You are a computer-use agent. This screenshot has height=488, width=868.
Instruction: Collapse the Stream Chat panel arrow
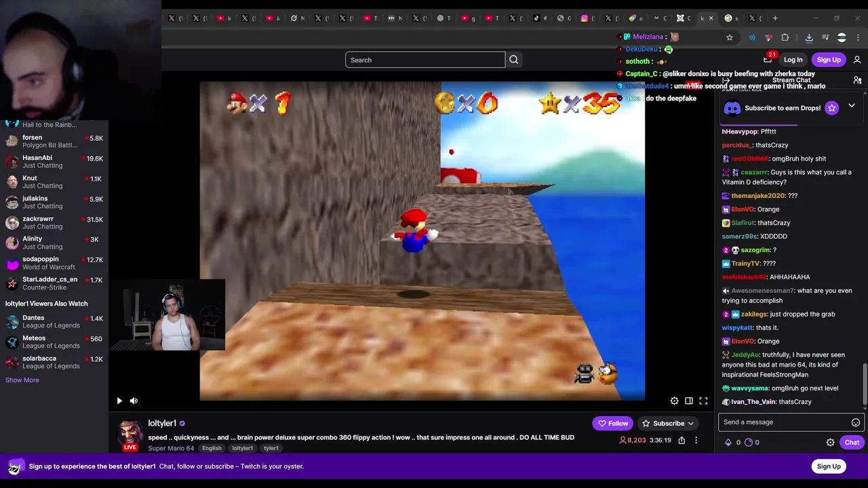(x=726, y=81)
